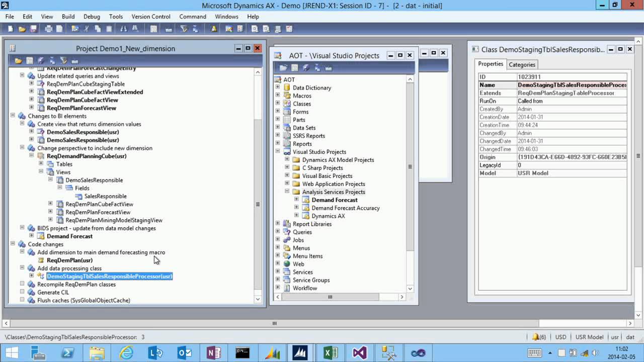
Task: Click the Model property value 'USR Model'
Action: pos(572,173)
